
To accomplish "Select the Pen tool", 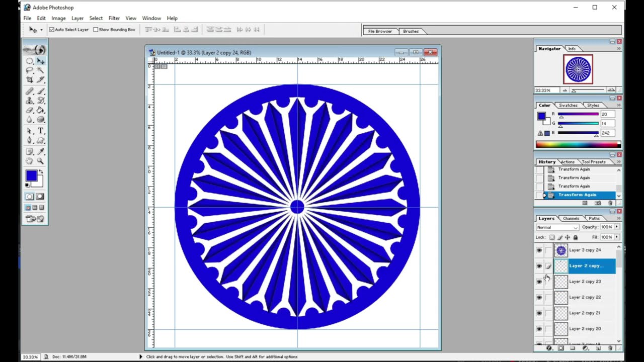I will (x=30, y=140).
